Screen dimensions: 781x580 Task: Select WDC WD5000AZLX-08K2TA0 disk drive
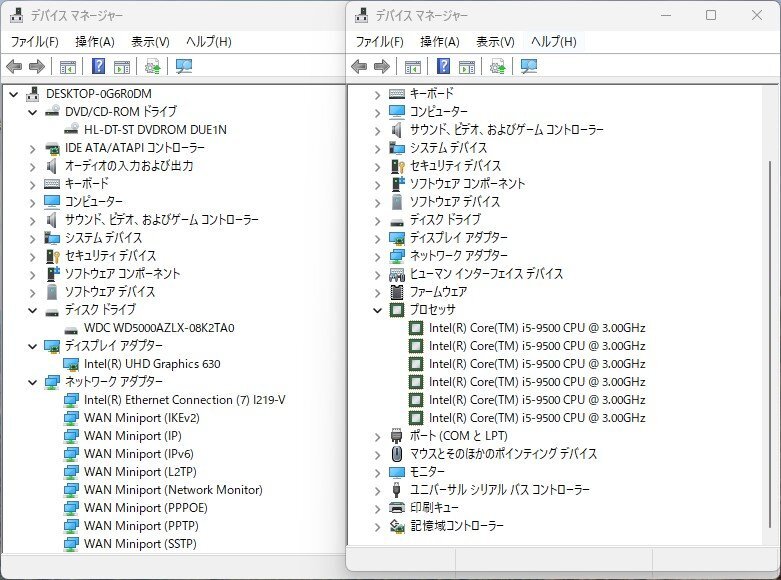pyautogui.click(x=159, y=328)
